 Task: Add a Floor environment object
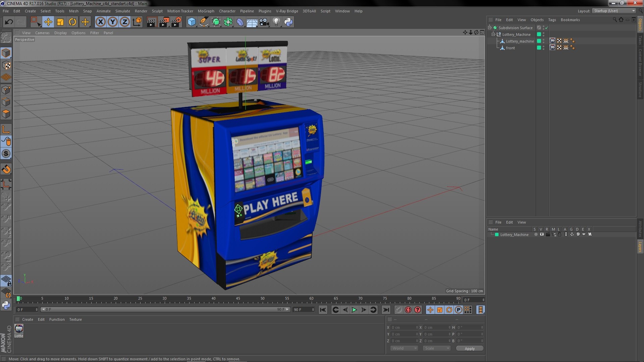pyautogui.click(x=252, y=22)
